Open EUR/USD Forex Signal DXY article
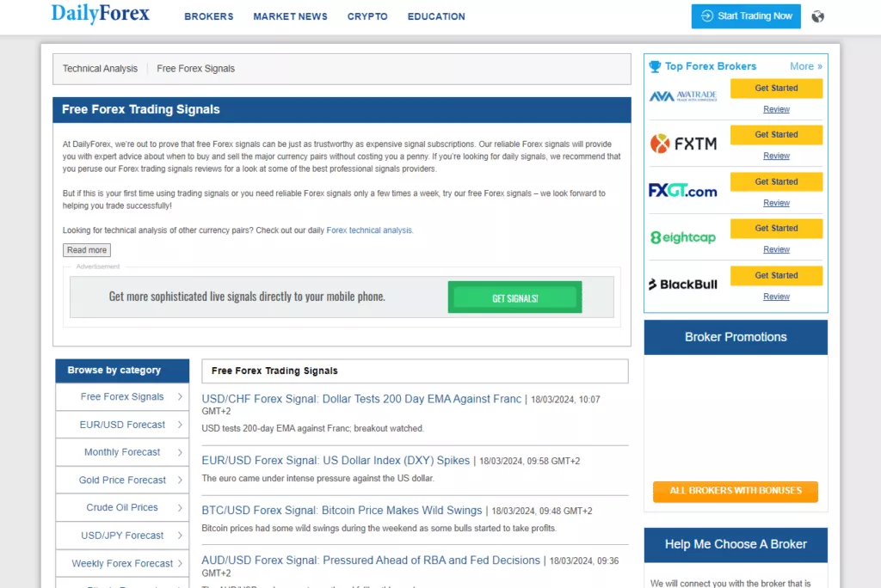The height and width of the screenshot is (588, 881). 336,461
